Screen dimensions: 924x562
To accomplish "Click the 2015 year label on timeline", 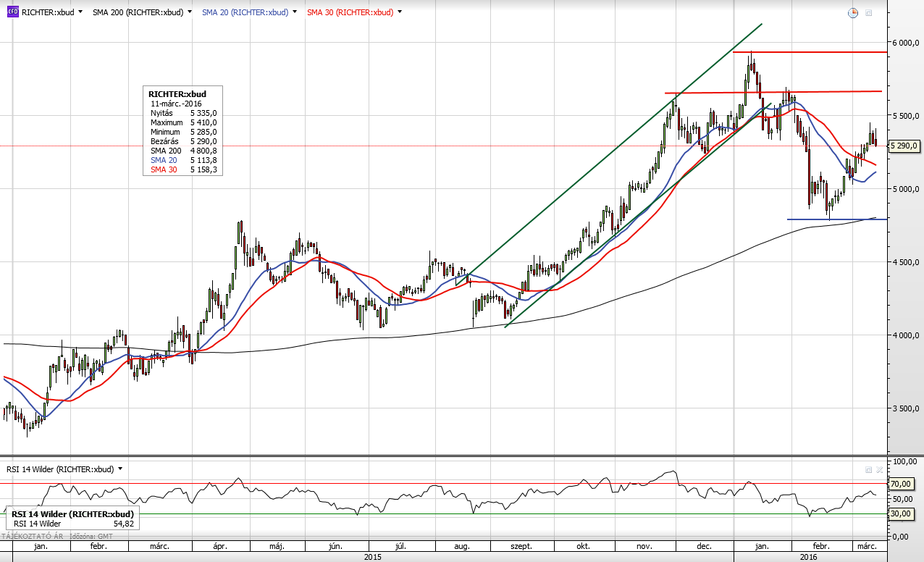I will tap(372, 557).
